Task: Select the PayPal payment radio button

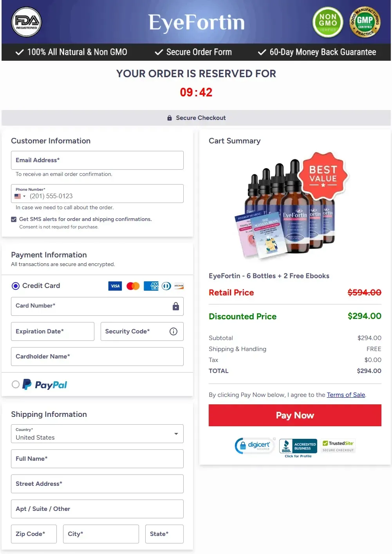Action: tap(16, 384)
